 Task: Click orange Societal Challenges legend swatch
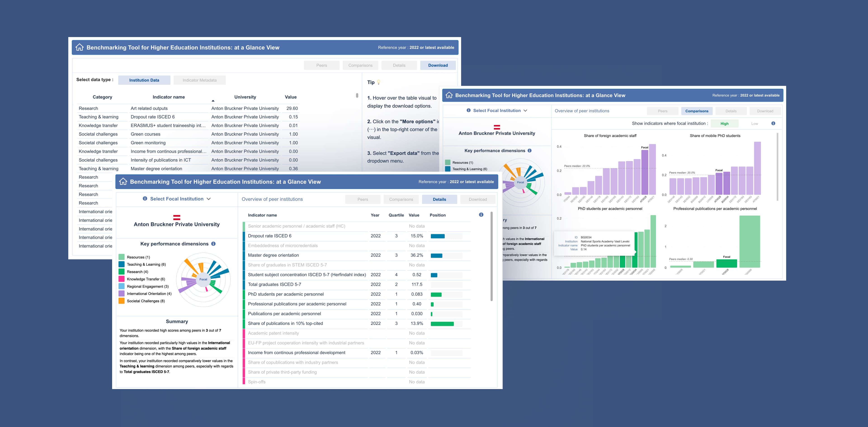click(122, 301)
